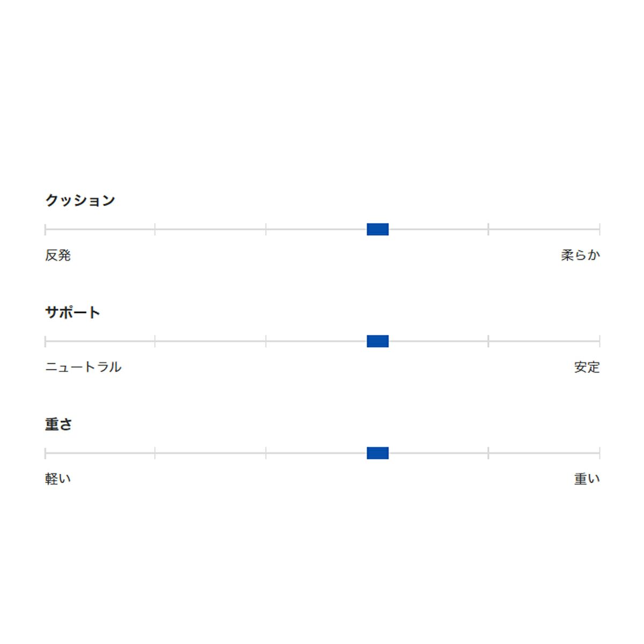Screen dimensions: 644x644
Task: Click the blue クッション slider marker
Action: coord(377,229)
